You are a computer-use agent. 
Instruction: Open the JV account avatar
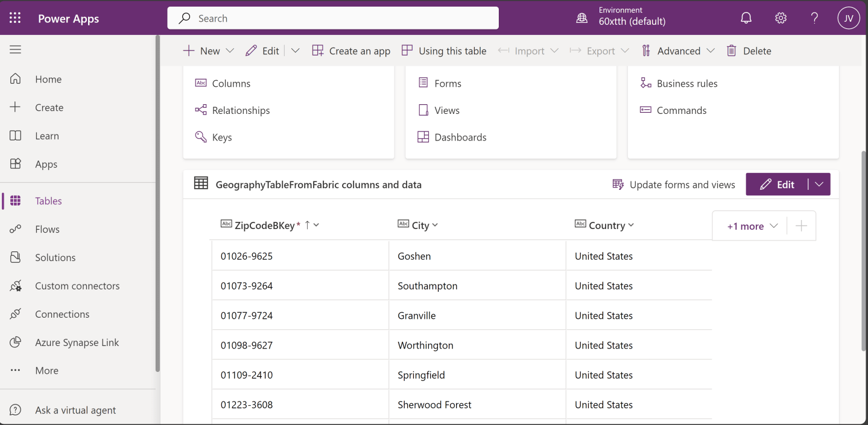[849, 18]
